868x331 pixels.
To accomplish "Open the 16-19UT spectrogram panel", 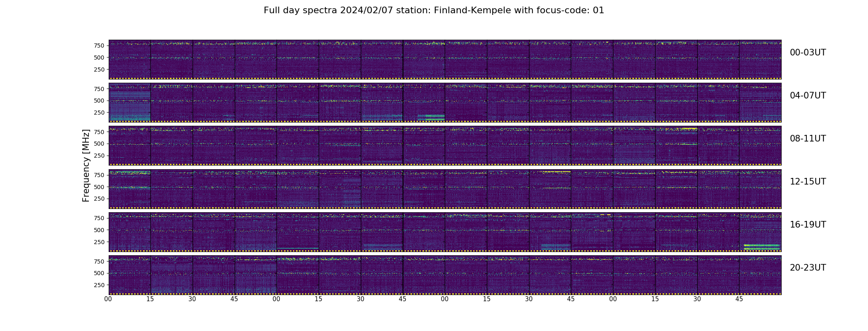I will pos(445,232).
